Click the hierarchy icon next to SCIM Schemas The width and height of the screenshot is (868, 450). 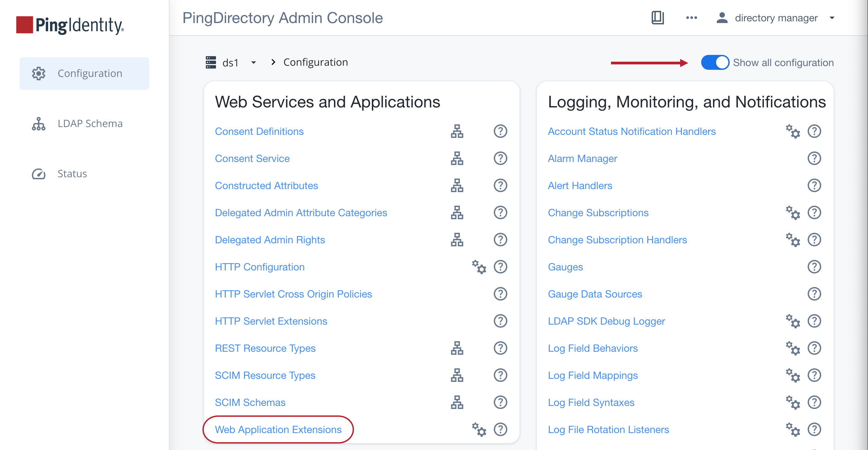[x=457, y=403]
